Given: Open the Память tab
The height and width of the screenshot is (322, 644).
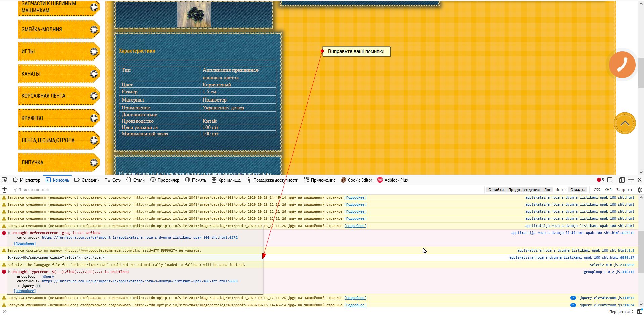Looking at the screenshot, I should pyautogui.click(x=196, y=180).
